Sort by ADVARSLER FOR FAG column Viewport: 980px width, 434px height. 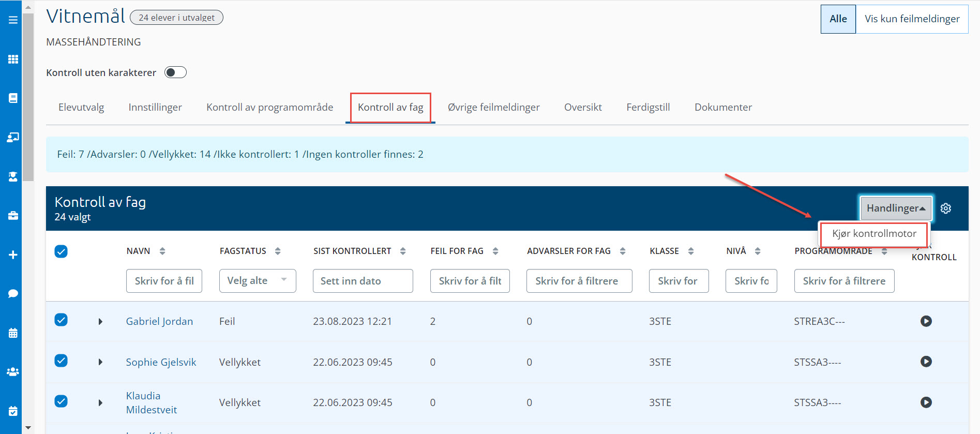(x=623, y=251)
